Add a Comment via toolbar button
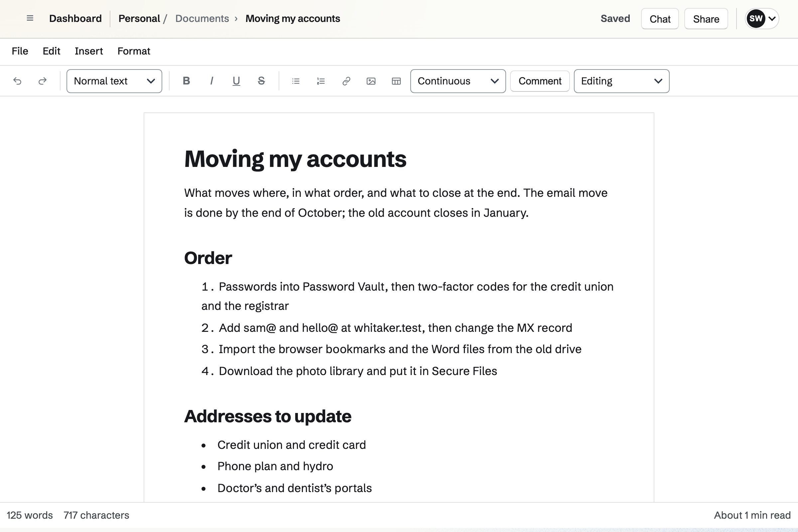Image resolution: width=798 pixels, height=532 pixels. click(x=540, y=81)
